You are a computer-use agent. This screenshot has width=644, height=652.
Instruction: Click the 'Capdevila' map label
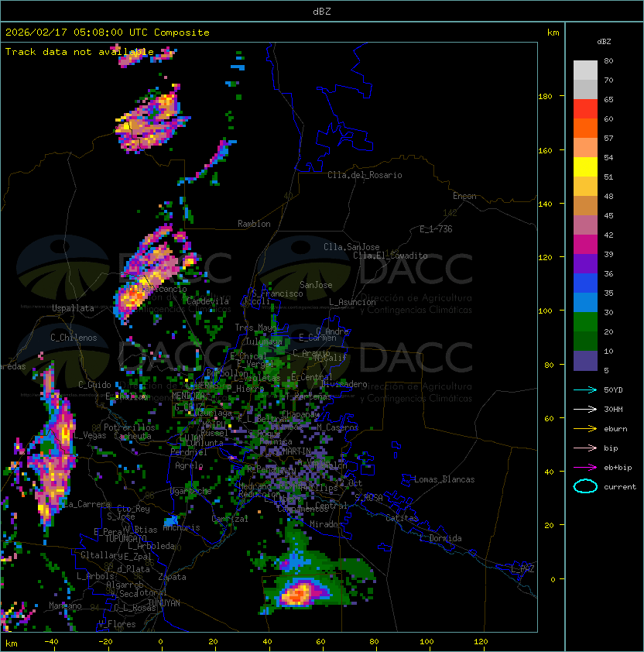pos(207,301)
